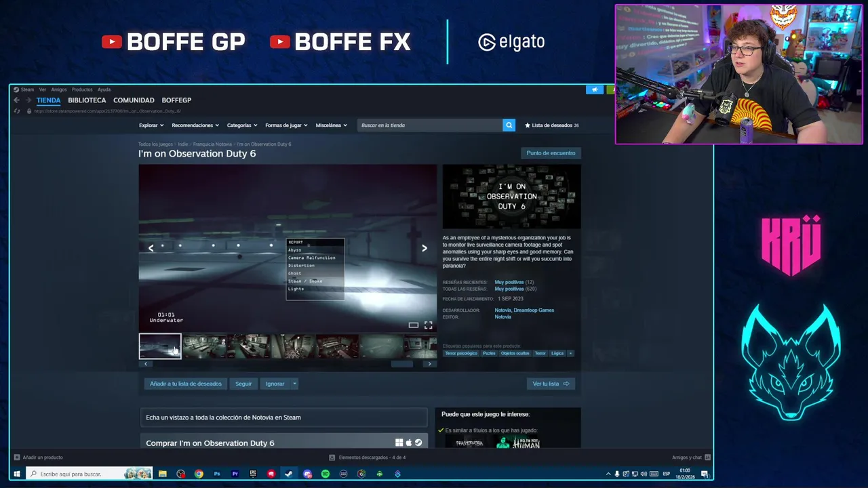Screen dimensions: 868x488
Task: Click the Notovia editor link
Action: pyautogui.click(x=502, y=317)
